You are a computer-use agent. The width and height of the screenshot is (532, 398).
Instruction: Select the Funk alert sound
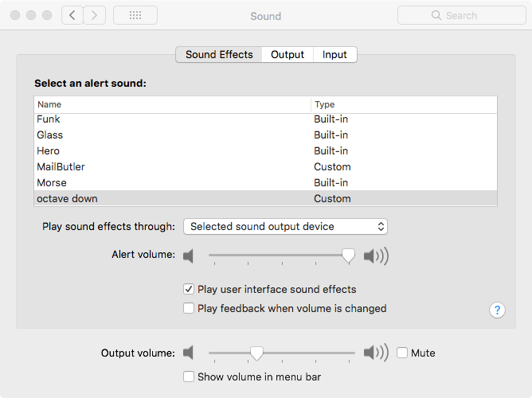click(x=266, y=119)
